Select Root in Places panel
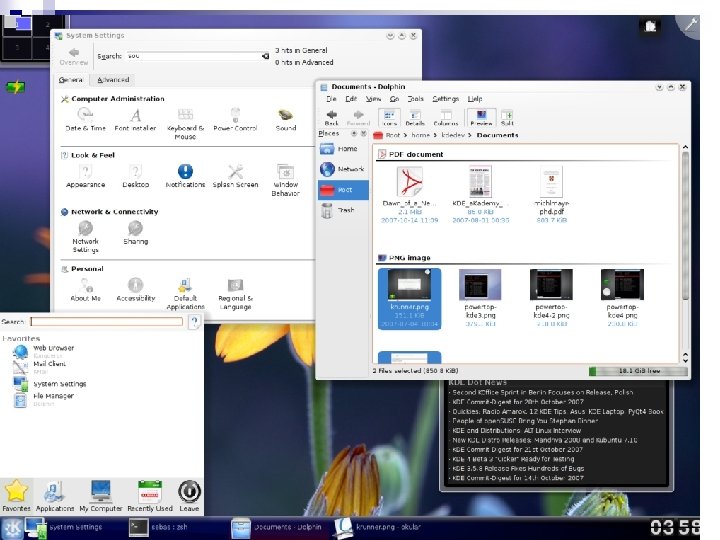Image resolution: width=720 pixels, height=540 pixels. [343, 190]
